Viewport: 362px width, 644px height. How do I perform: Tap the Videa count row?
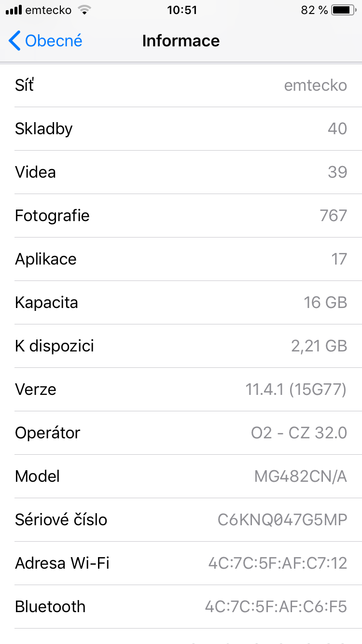tap(181, 172)
